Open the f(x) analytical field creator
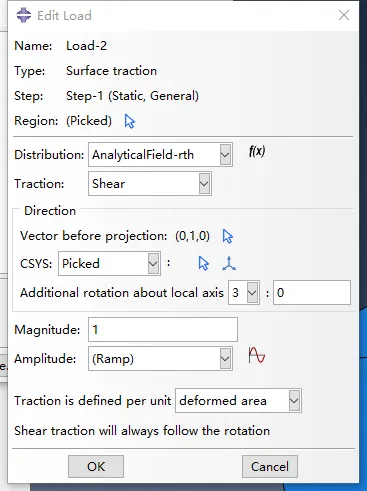 (x=257, y=152)
